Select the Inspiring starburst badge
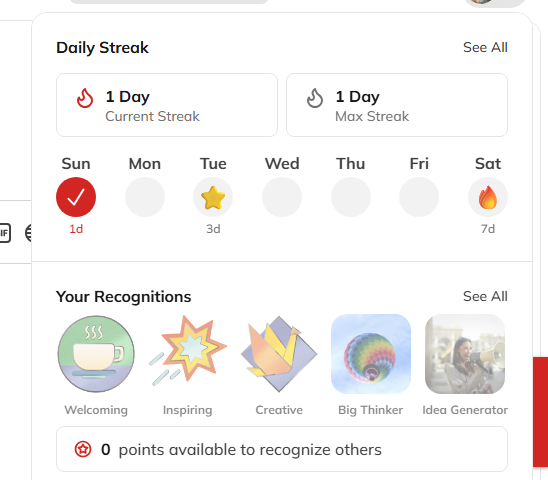The height and width of the screenshot is (480, 548). click(188, 351)
